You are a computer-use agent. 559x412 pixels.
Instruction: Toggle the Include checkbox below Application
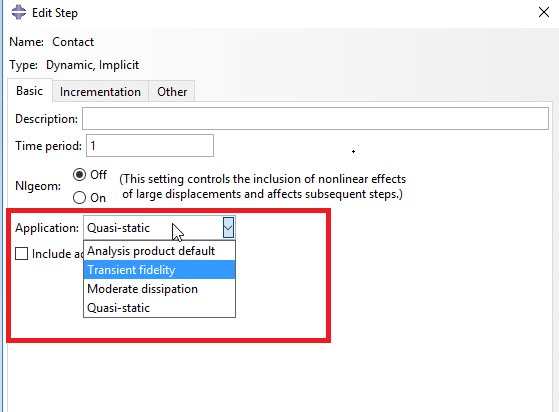21,254
